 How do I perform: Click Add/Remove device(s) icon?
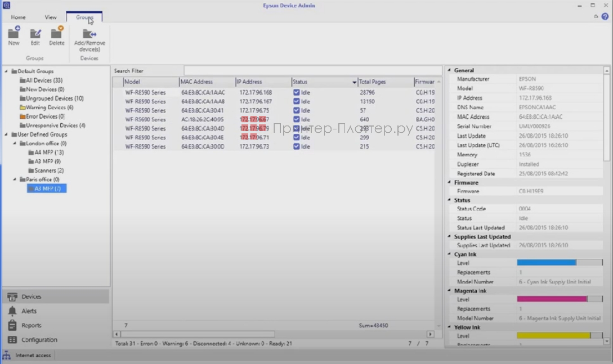[x=89, y=34]
